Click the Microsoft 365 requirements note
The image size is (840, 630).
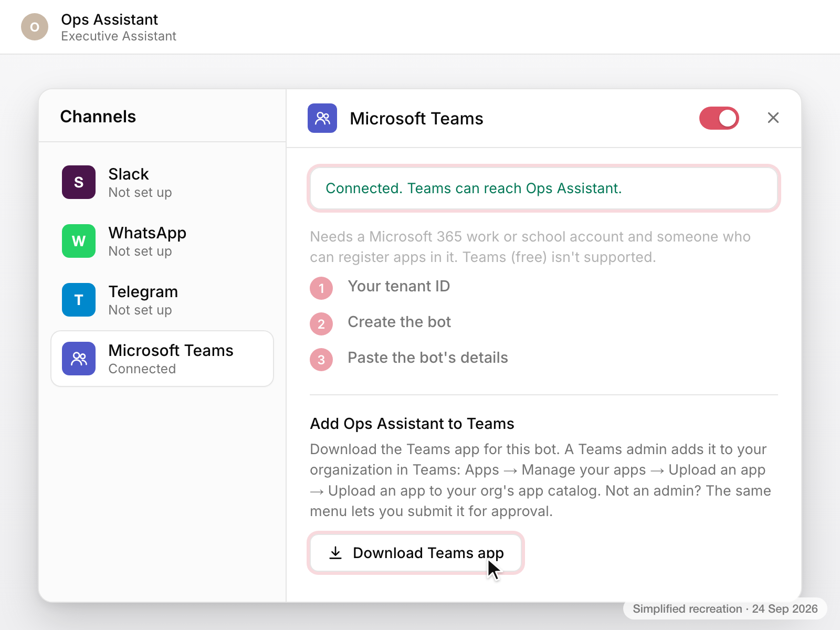530,247
